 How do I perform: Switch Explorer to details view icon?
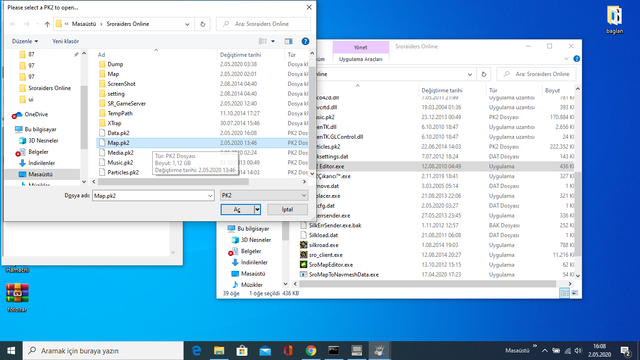pyautogui.click(x=564, y=293)
